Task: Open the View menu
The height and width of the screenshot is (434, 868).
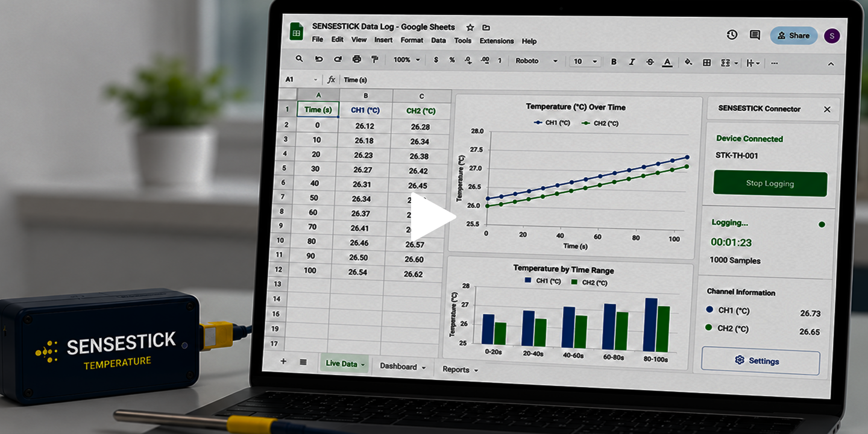Action: 359,40
